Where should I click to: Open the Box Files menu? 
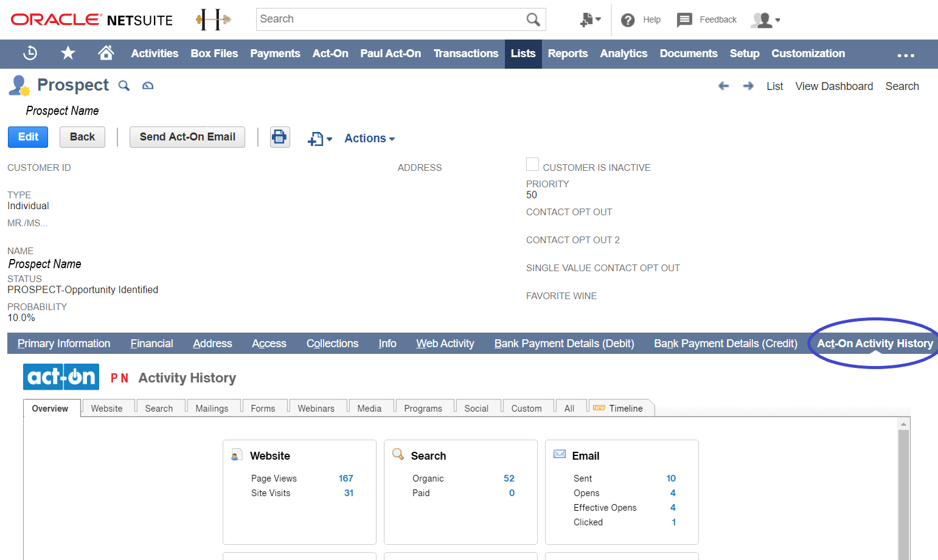(214, 54)
